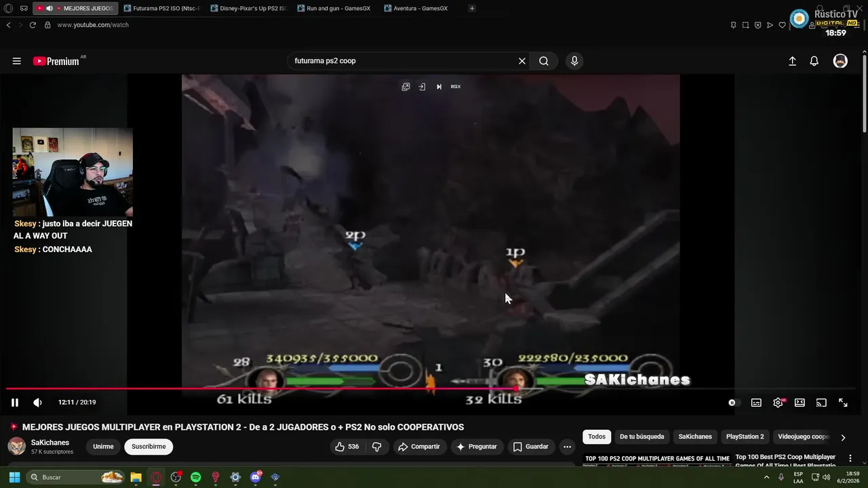
Task: Run search with the magnifier button
Action: point(544,61)
